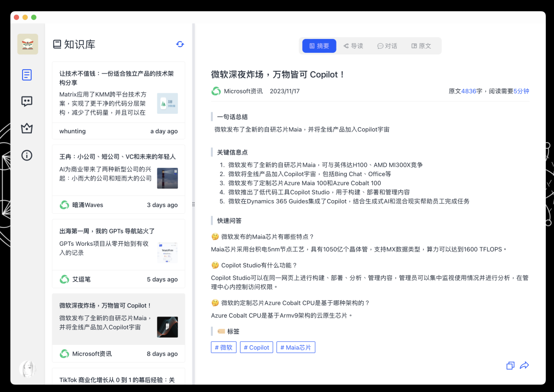Click thumbnail of GPTs 导航站 article
This screenshot has width=554, height=392.
(167, 252)
